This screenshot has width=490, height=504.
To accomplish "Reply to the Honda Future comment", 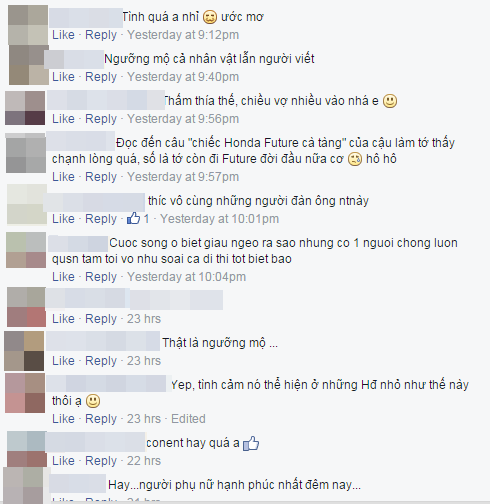I will (101, 177).
